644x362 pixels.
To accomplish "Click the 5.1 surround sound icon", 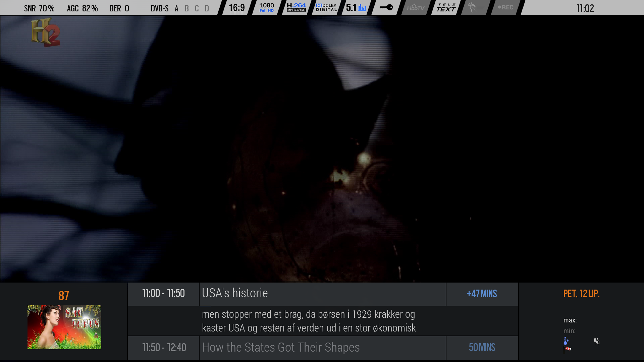I will coord(356,7).
